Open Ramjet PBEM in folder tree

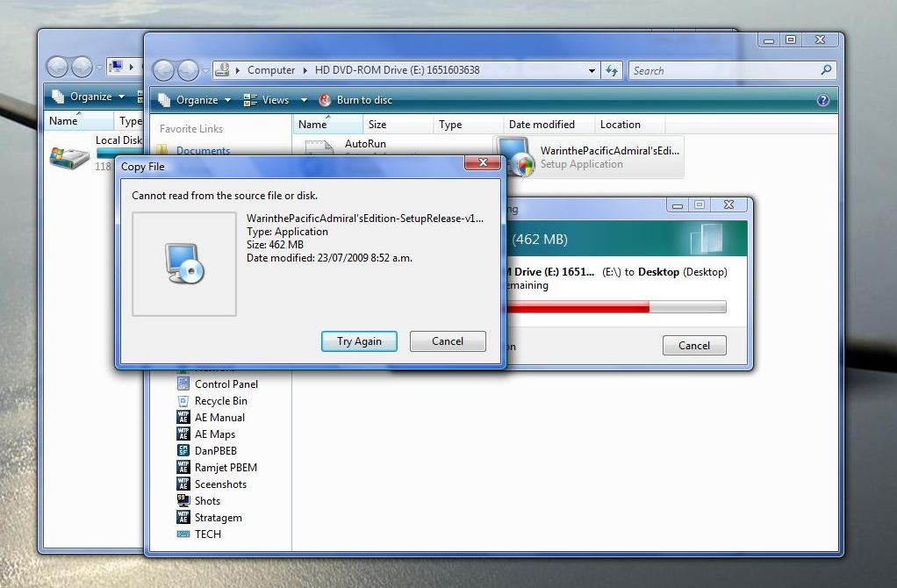point(226,467)
